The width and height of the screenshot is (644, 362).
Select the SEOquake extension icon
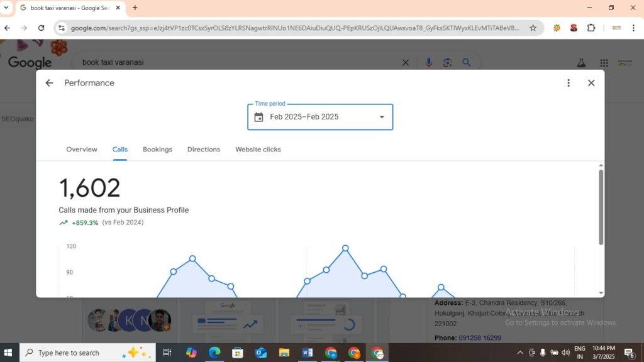[556, 28]
